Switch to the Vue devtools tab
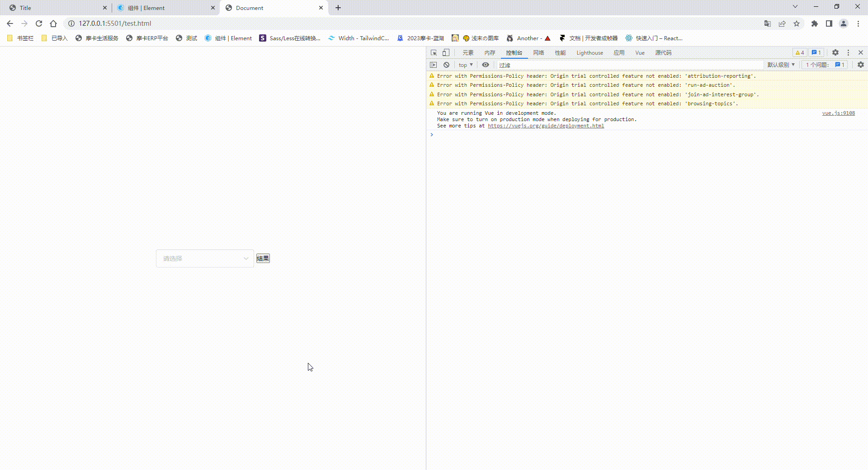868x470 pixels. point(639,52)
